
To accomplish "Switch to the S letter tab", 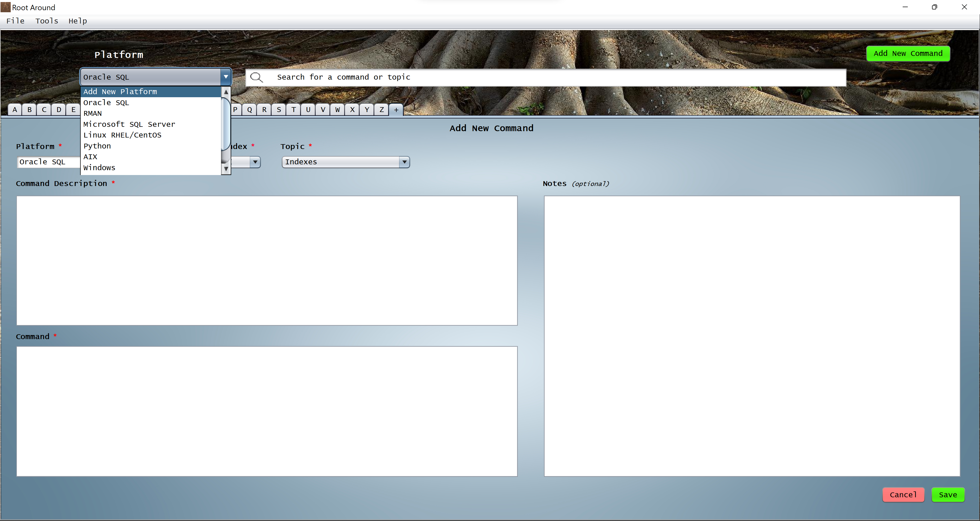I will pyautogui.click(x=279, y=110).
